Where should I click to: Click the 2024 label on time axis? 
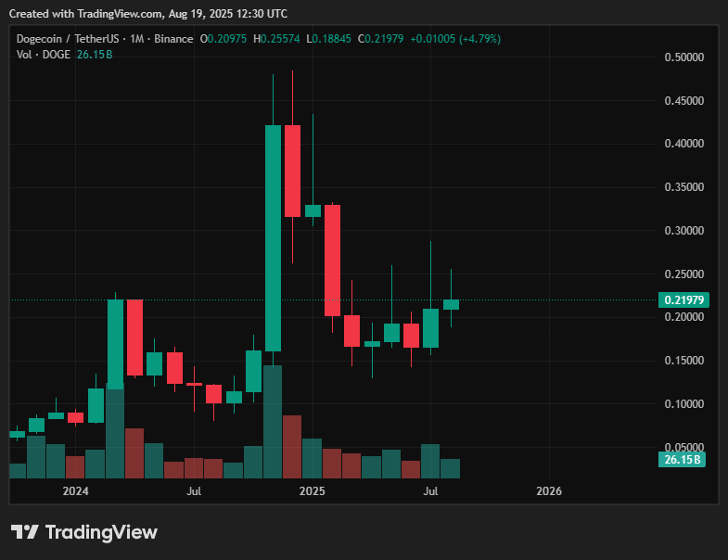tap(75, 490)
